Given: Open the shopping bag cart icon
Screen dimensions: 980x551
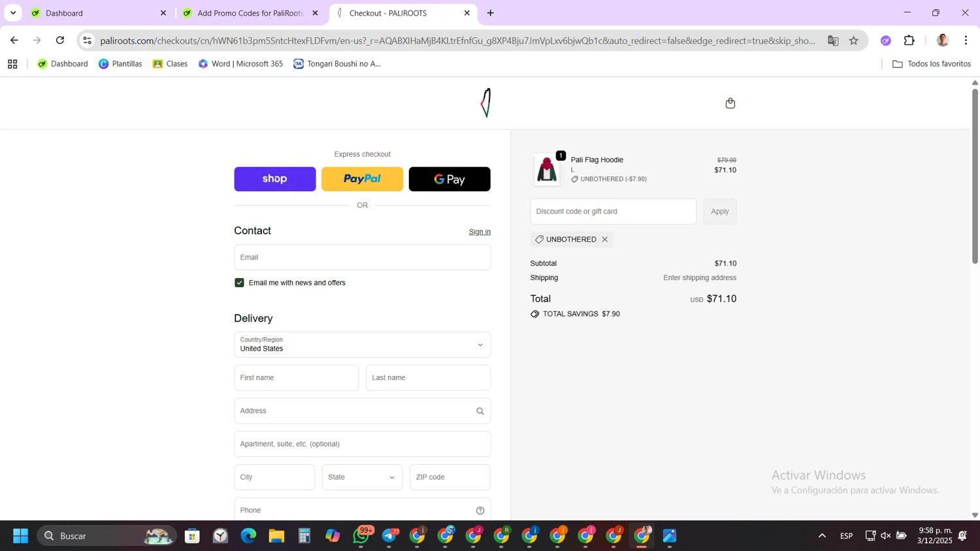Looking at the screenshot, I should (730, 103).
